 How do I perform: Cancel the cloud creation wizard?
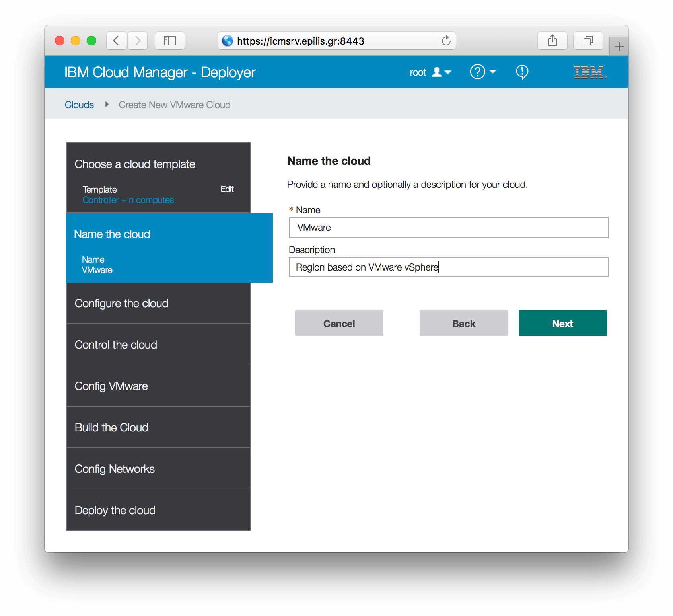pyautogui.click(x=339, y=323)
